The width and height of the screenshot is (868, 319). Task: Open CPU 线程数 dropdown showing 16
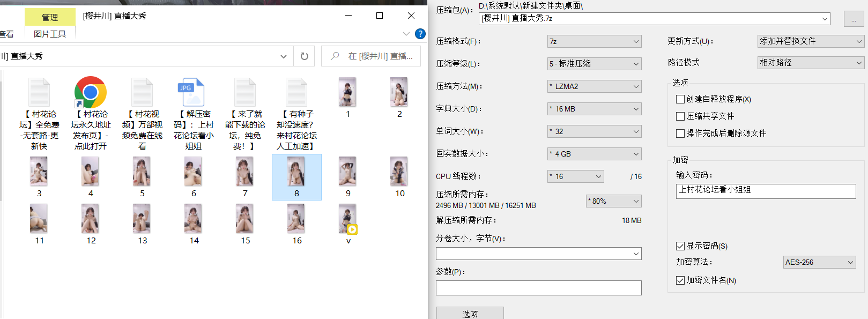[576, 176]
